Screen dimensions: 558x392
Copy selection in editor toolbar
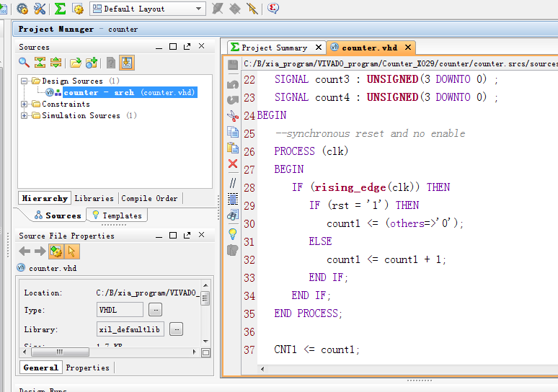(233, 132)
